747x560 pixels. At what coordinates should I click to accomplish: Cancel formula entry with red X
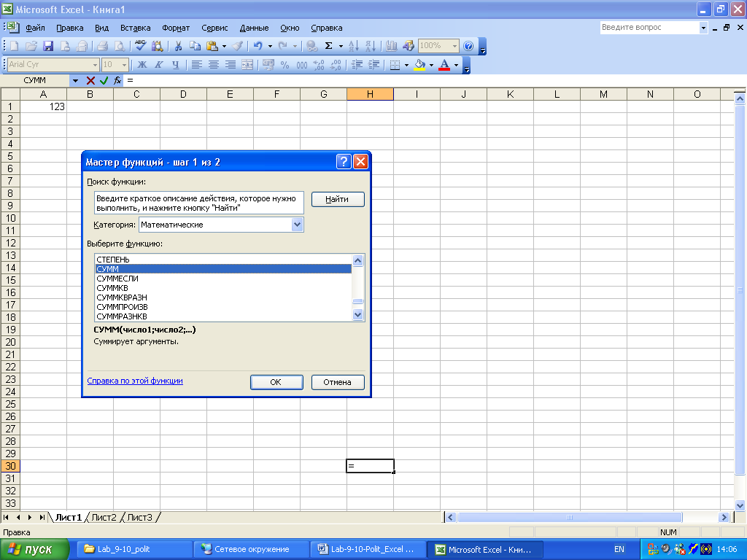point(90,80)
